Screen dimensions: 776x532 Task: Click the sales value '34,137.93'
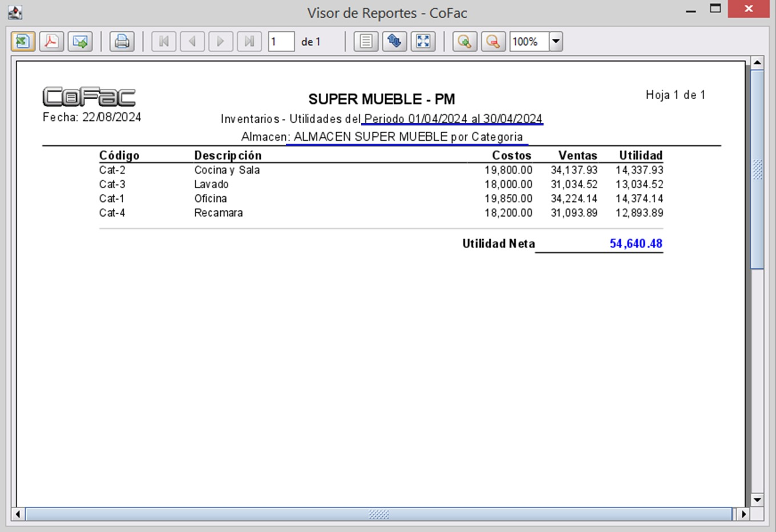(x=574, y=170)
